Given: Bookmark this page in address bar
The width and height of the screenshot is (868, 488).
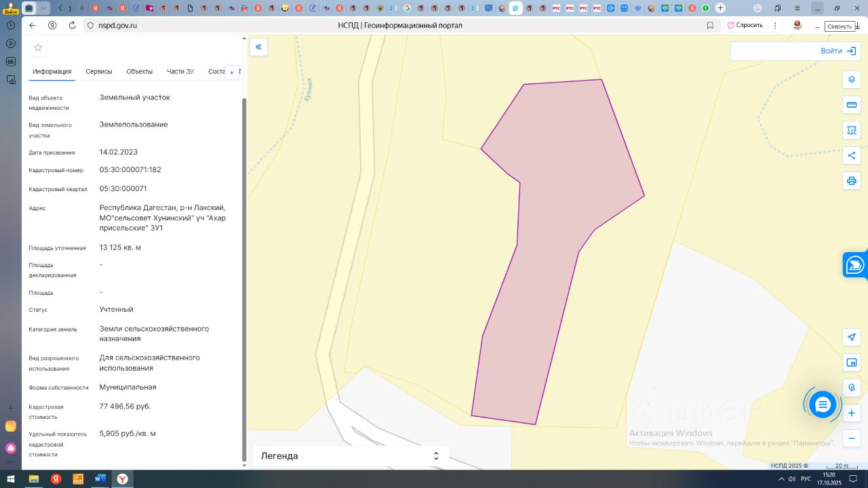Looking at the screenshot, I should [710, 25].
